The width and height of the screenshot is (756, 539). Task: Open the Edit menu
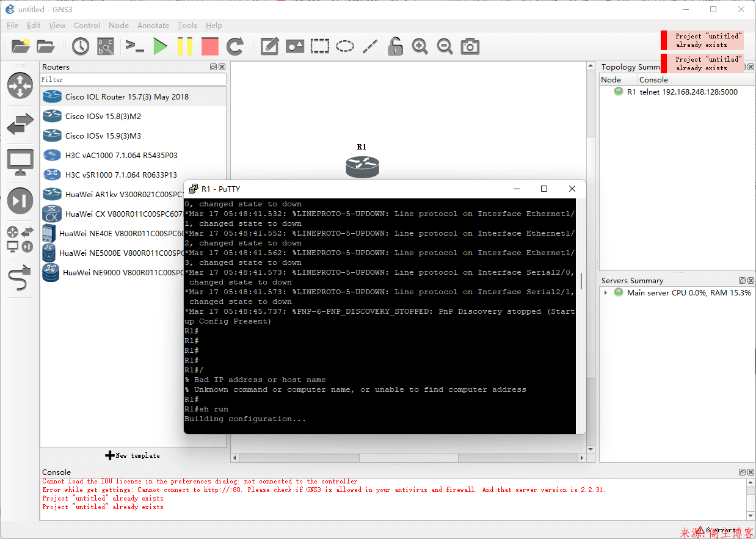click(x=34, y=26)
